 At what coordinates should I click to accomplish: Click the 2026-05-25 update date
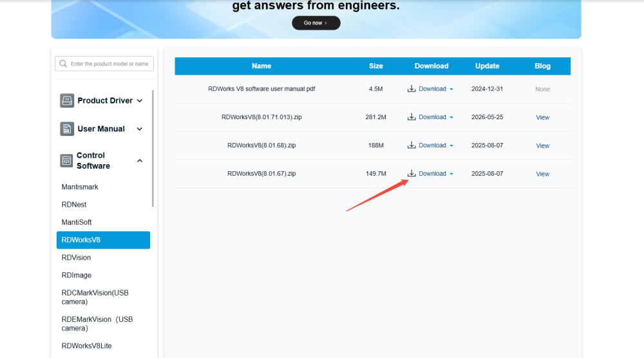pos(487,117)
